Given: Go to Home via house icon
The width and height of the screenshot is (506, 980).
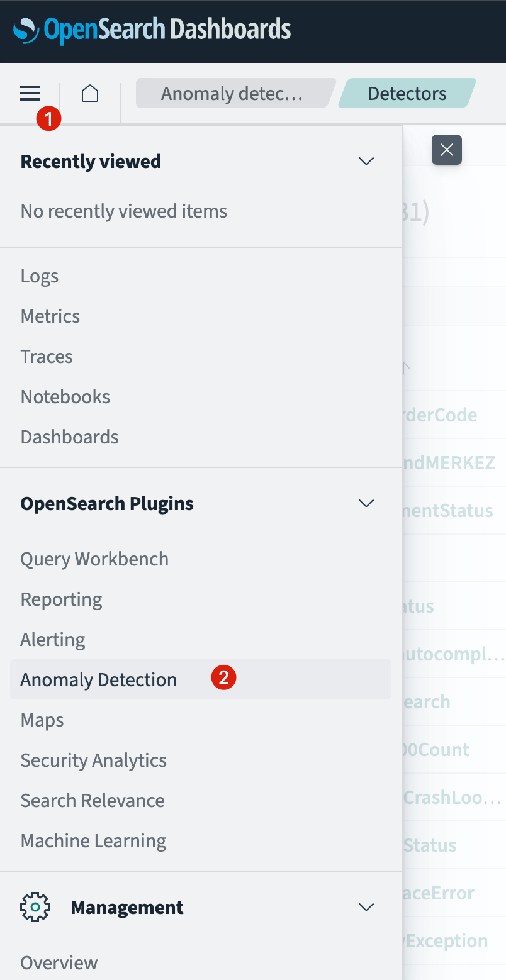Looking at the screenshot, I should 90,94.
